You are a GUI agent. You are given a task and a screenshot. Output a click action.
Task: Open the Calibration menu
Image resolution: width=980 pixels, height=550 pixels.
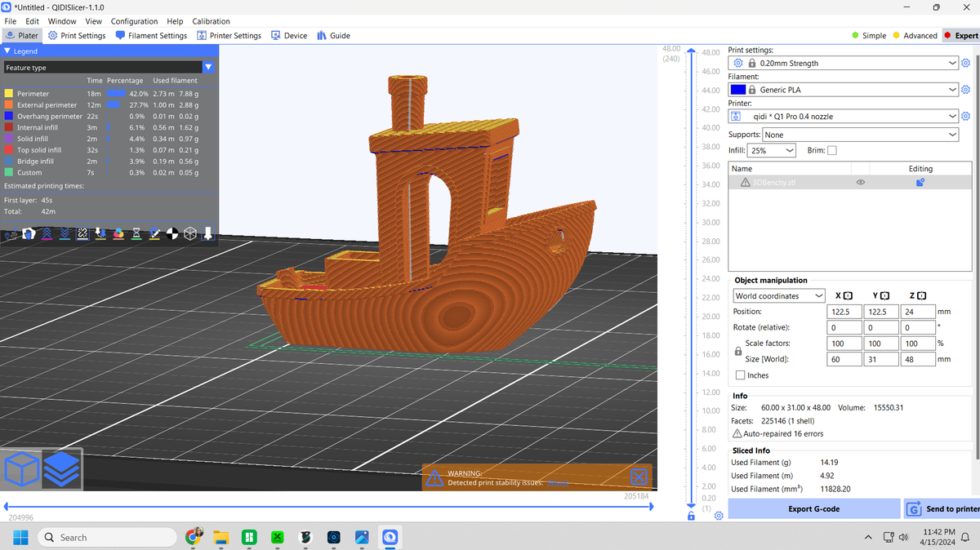tap(211, 21)
